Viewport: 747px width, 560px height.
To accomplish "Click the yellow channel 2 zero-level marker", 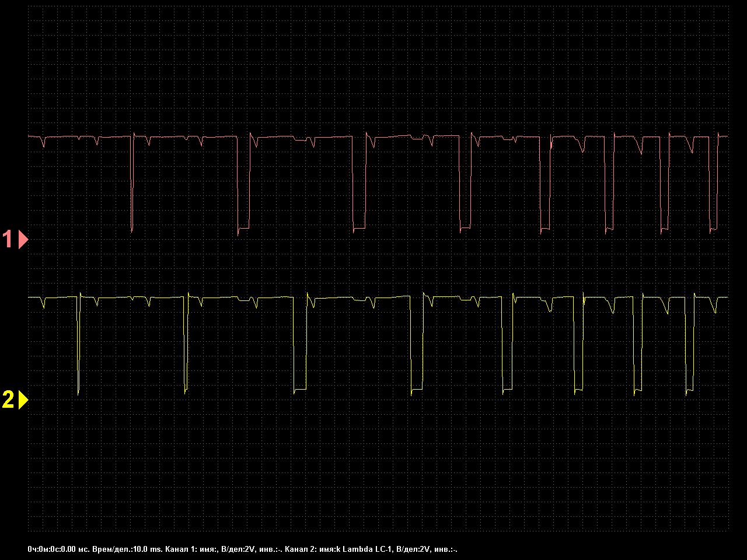I will pos(23,400).
